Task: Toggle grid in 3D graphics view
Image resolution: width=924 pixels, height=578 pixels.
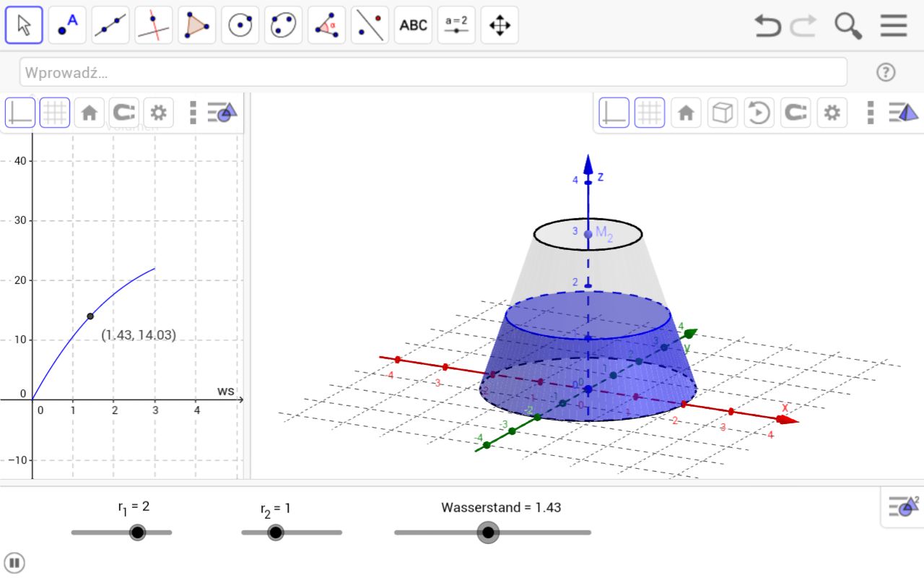Action: click(x=650, y=113)
